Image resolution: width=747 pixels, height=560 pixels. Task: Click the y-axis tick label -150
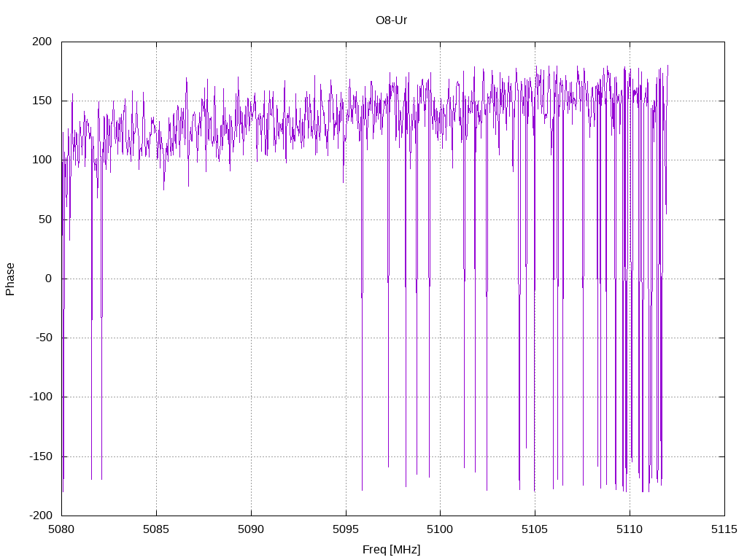point(41,456)
